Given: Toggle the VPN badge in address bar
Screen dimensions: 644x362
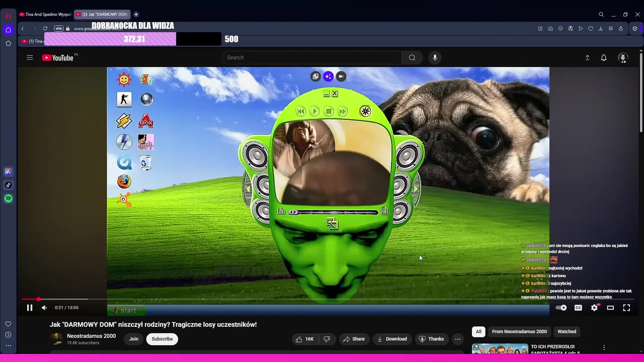Looking at the screenshot, I should 59,29.
